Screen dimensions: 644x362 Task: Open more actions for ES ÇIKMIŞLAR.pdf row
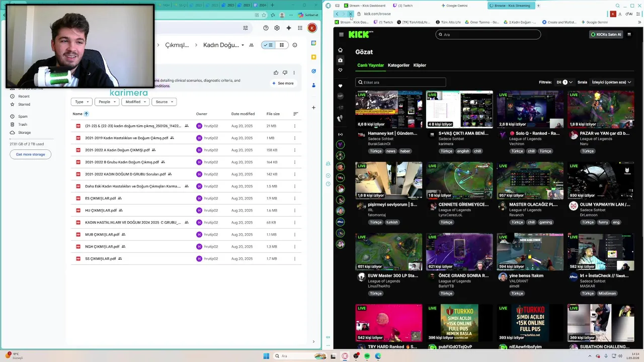click(x=295, y=198)
